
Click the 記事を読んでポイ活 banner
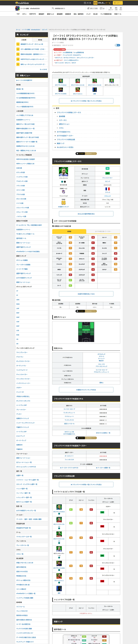[x=102, y=3]
